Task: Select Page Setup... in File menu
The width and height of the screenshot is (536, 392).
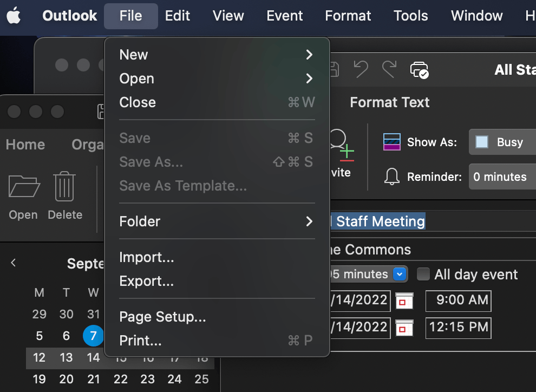Action: point(162,317)
